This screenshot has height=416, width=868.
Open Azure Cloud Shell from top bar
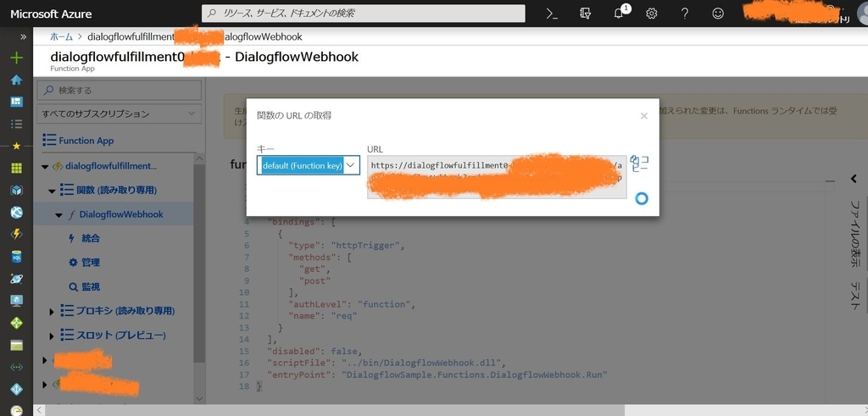[x=552, y=14]
